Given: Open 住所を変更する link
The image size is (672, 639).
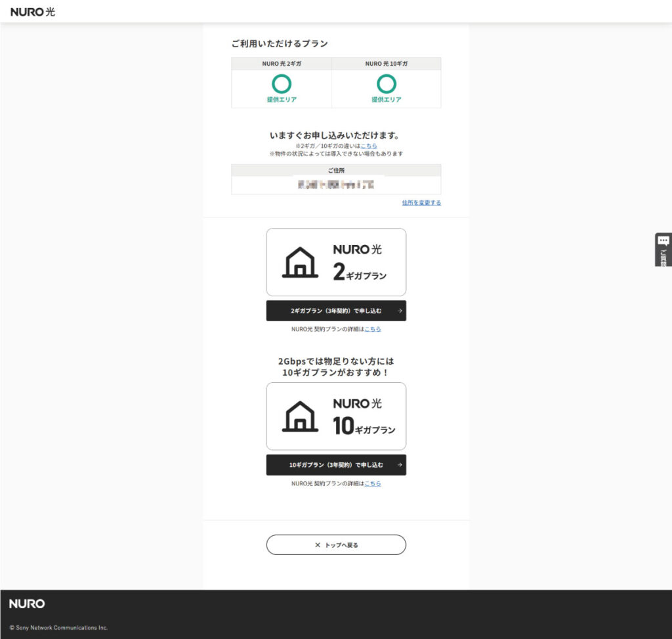Looking at the screenshot, I should point(421,202).
